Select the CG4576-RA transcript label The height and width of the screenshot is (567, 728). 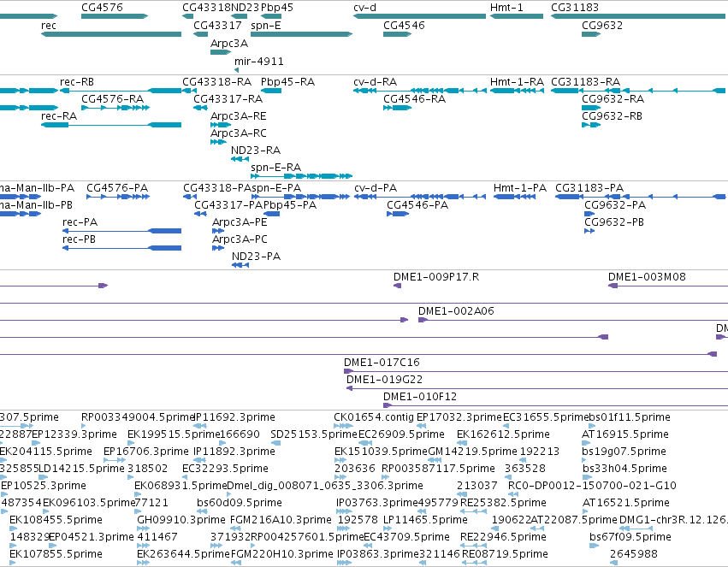click(x=112, y=99)
